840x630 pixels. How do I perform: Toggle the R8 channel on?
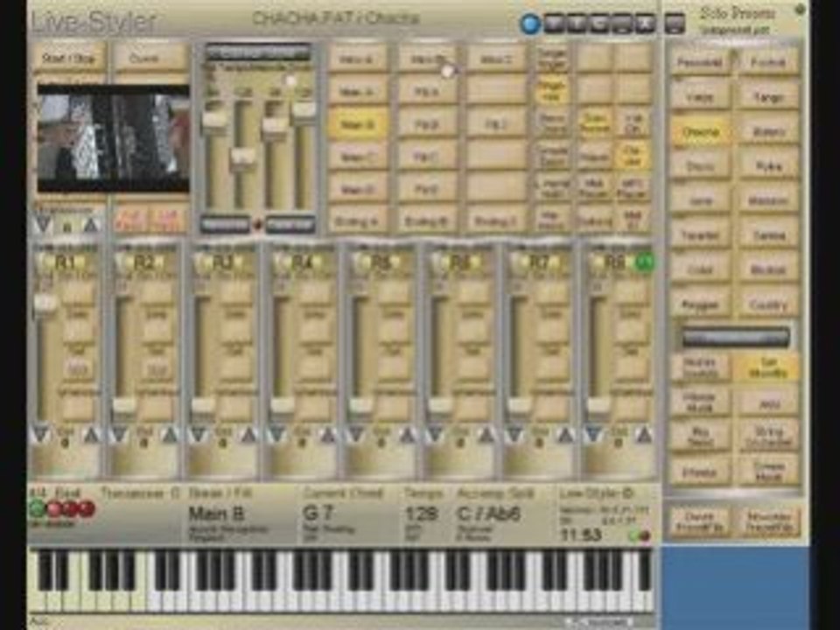click(613, 262)
